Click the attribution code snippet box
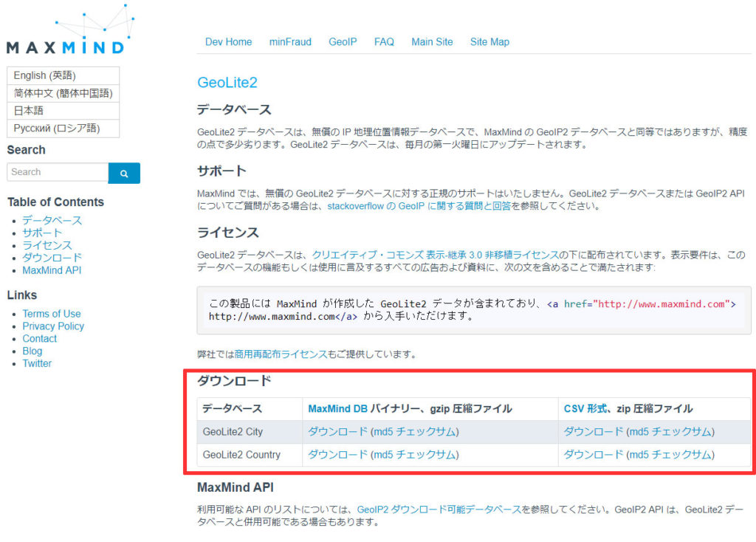 [474, 310]
